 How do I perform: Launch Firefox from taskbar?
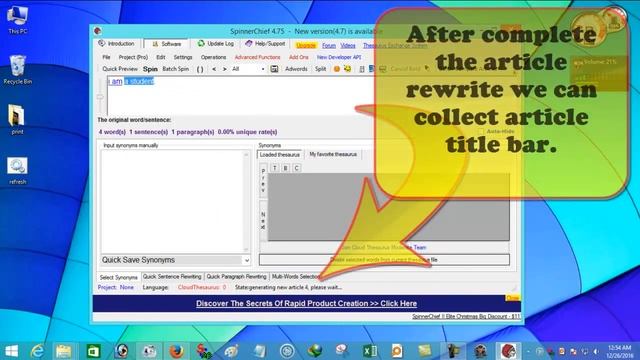tap(176, 351)
